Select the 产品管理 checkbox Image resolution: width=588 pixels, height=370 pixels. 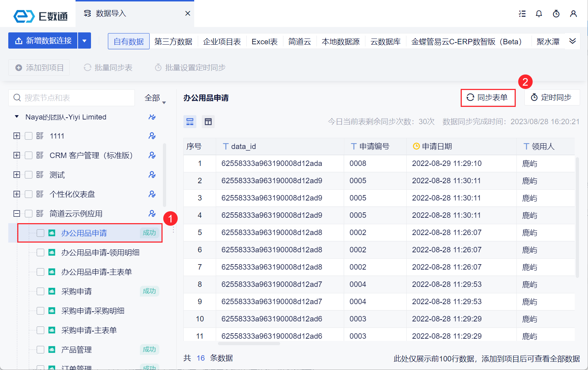point(41,350)
